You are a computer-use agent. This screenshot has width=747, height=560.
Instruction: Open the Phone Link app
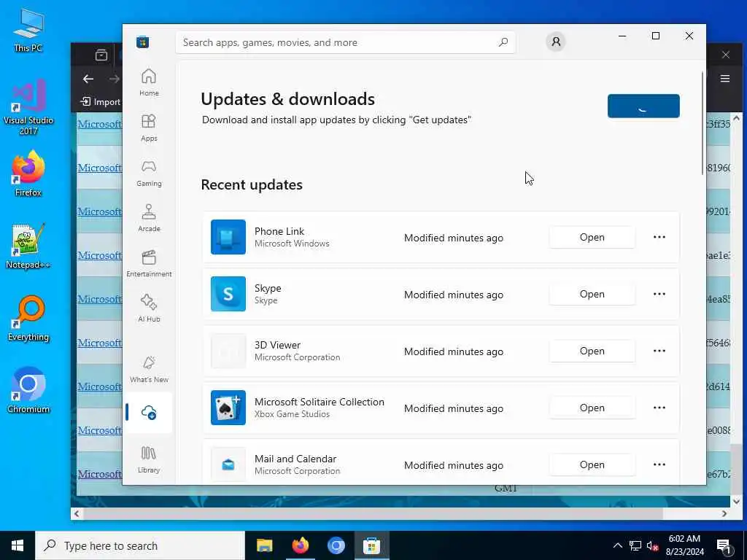(x=592, y=237)
